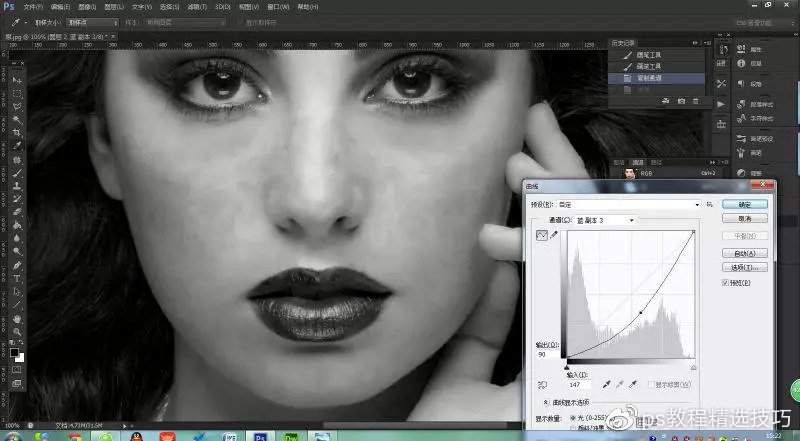Pick the black point eyedropper in Curves
The height and width of the screenshot is (441, 800).
pos(607,383)
